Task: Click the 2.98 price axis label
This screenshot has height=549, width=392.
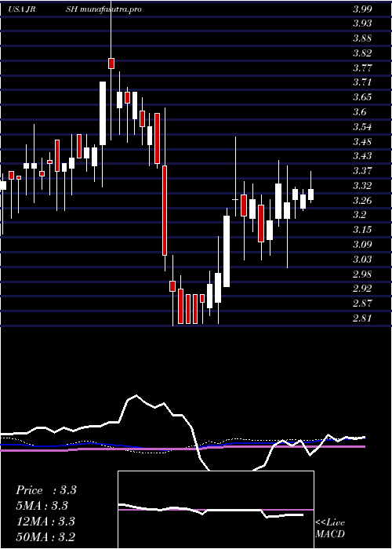Action: (x=362, y=274)
